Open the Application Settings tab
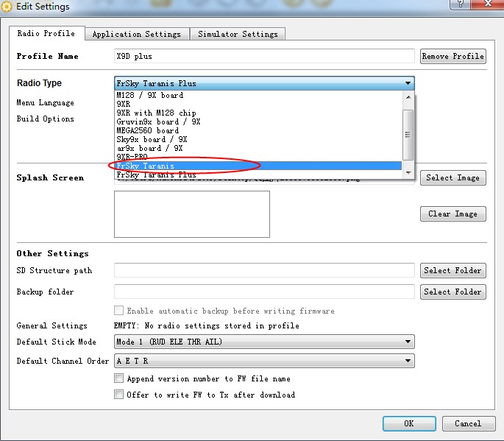Screen dimensions: 504x441 (x=137, y=34)
